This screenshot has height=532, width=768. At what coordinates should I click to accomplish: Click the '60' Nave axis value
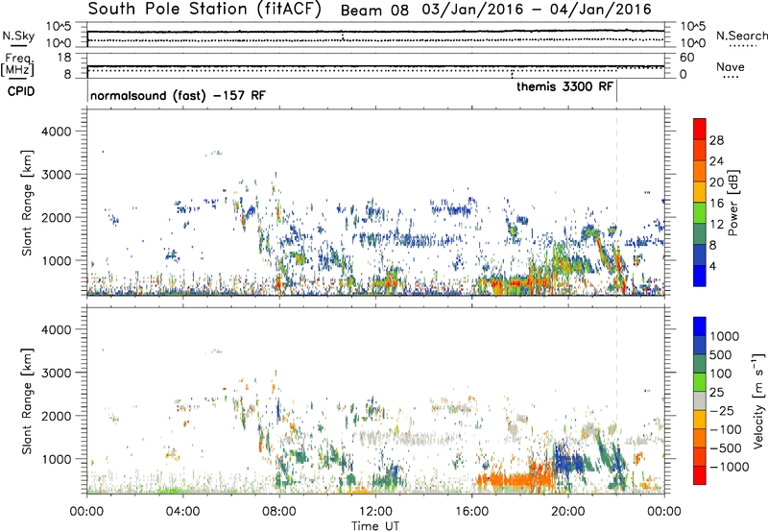click(x=686, y=58)
